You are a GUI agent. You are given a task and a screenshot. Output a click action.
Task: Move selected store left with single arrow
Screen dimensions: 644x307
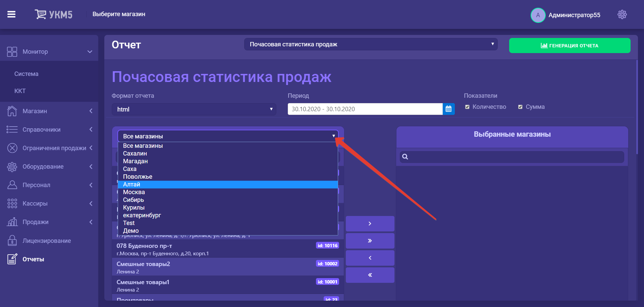(370, 258)
